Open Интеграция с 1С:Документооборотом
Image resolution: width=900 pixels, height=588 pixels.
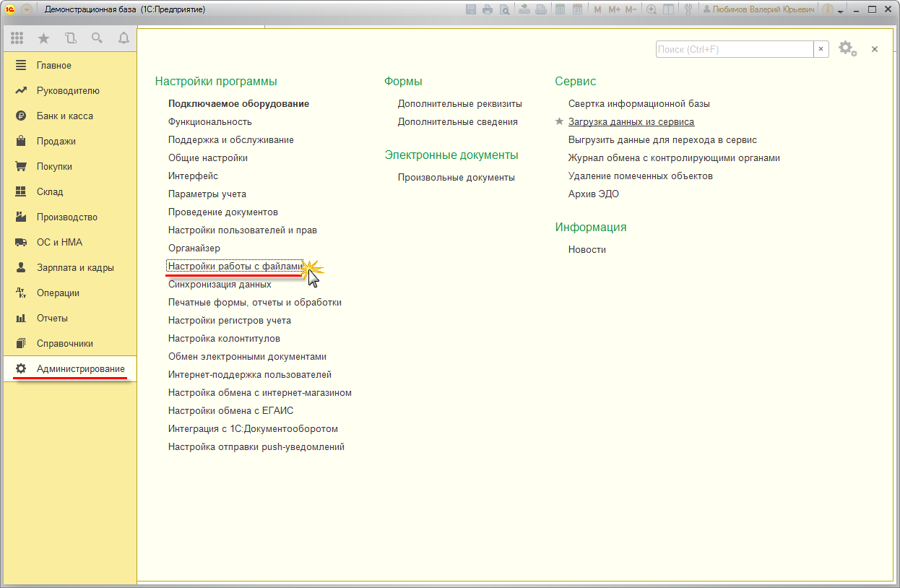click(253, 428)
